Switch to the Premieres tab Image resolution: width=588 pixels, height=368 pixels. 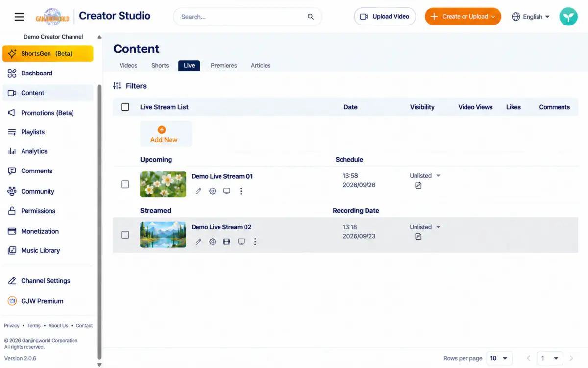224,66
